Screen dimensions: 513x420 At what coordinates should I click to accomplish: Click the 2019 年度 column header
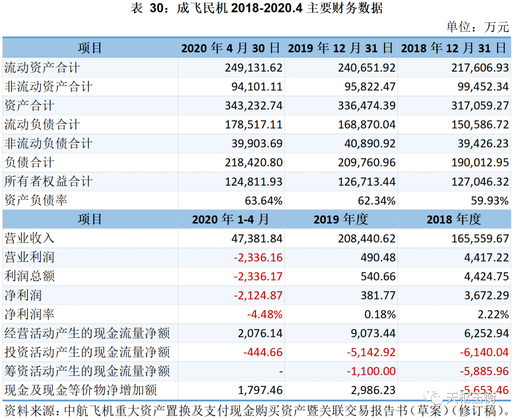[341, 219]
